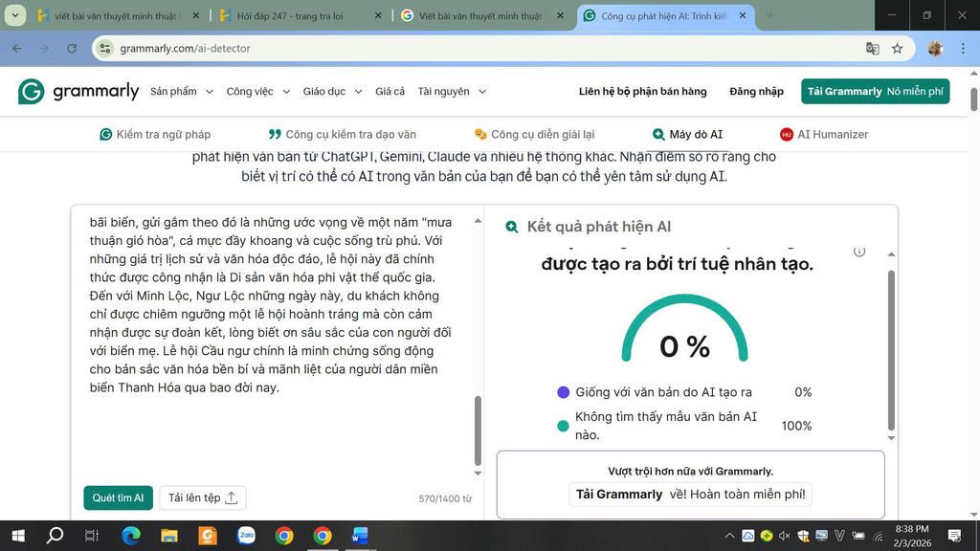Open Windows taskbar search
The image size is (980, 551).
click(55, 536)
